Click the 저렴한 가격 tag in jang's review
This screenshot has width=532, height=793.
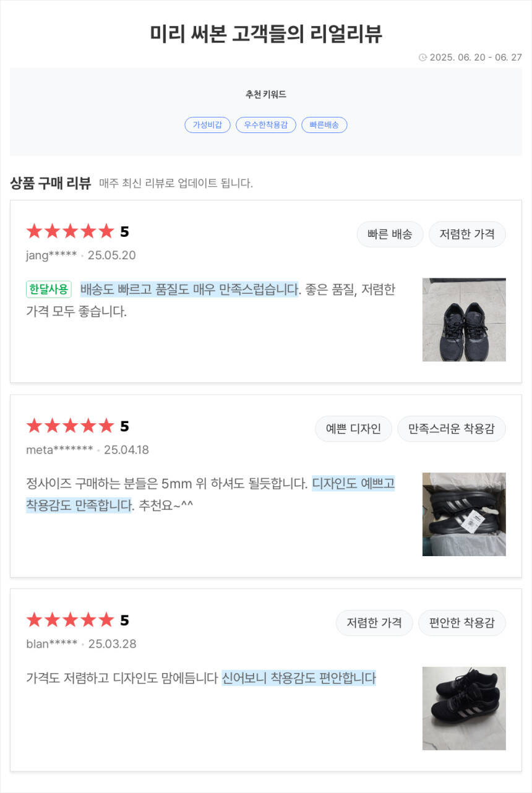point(467,234)
